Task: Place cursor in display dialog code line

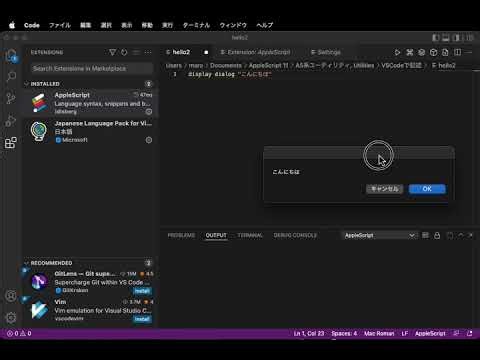Action: click(230, 74)
